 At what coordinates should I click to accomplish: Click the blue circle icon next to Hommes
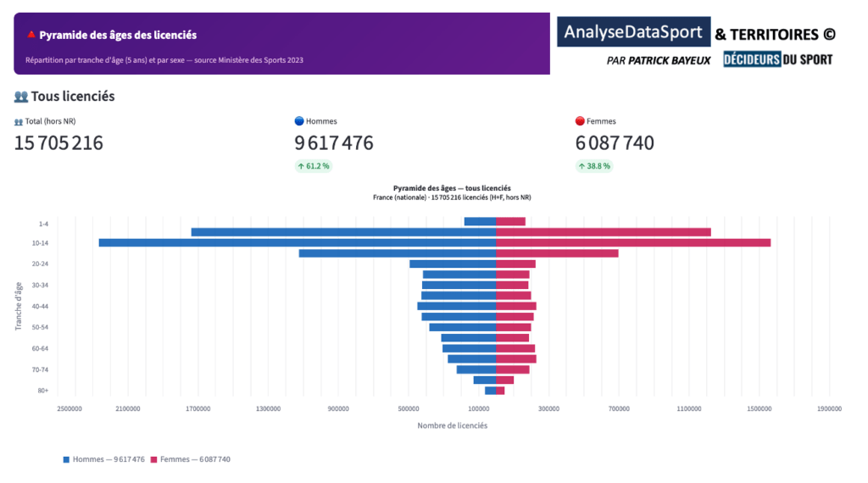pyautogui.click(x=299, y=122)
